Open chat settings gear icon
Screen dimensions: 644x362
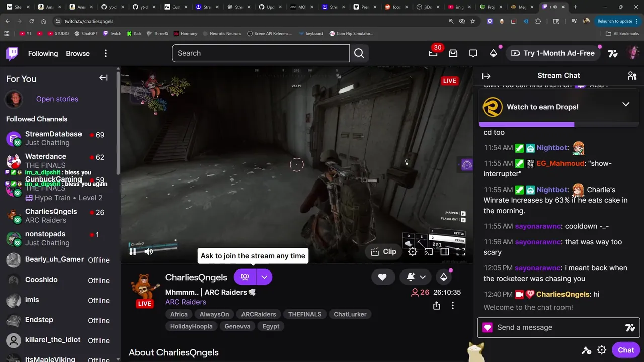click(x=602, y=350)
